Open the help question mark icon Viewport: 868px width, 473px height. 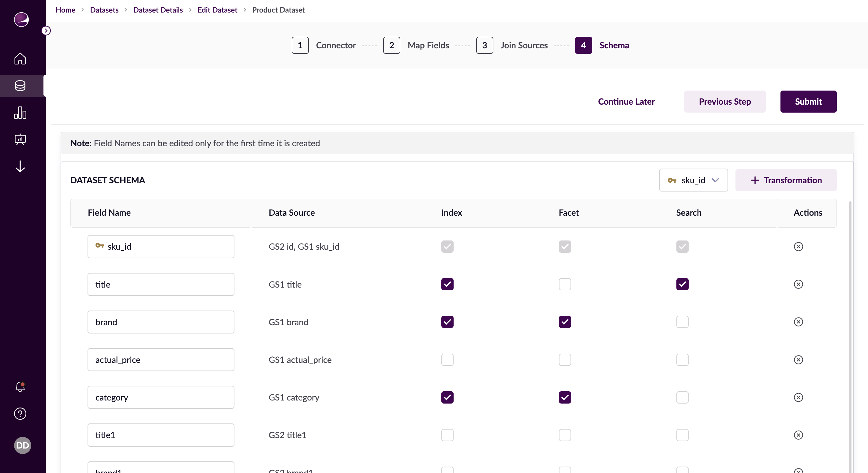(20, 414)
